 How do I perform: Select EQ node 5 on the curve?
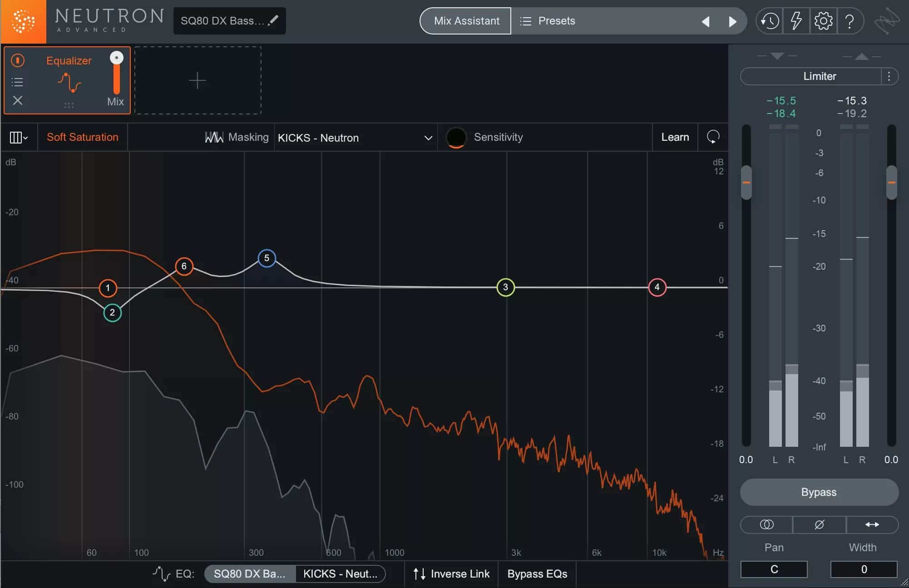pyautogui.click(x=267, y=258)
